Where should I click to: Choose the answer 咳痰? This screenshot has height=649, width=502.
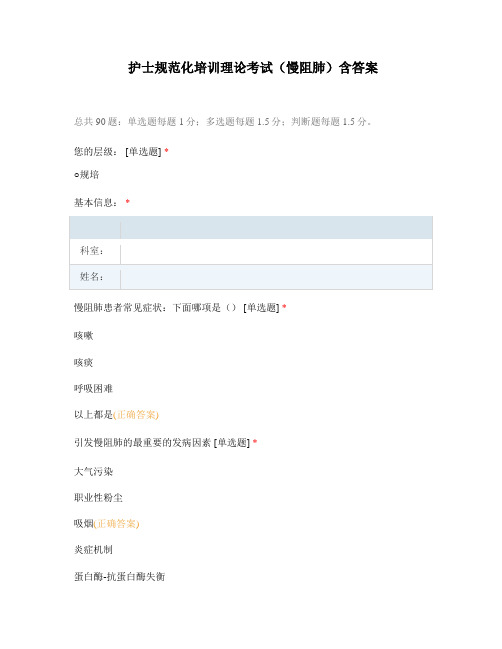point(84,363)
